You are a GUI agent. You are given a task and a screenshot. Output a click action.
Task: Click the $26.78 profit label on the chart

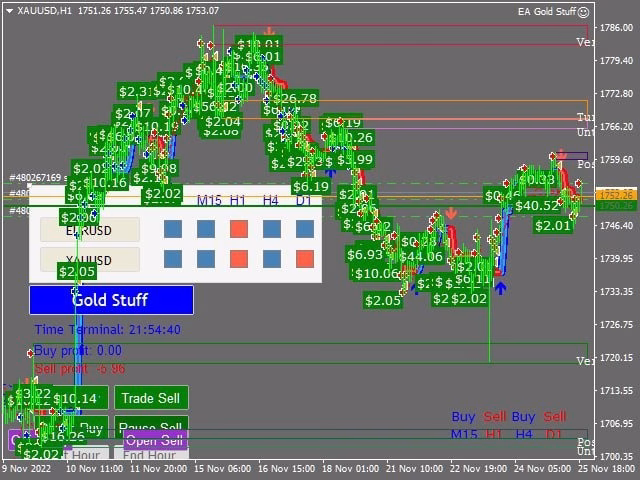click(x=295, y=98)
